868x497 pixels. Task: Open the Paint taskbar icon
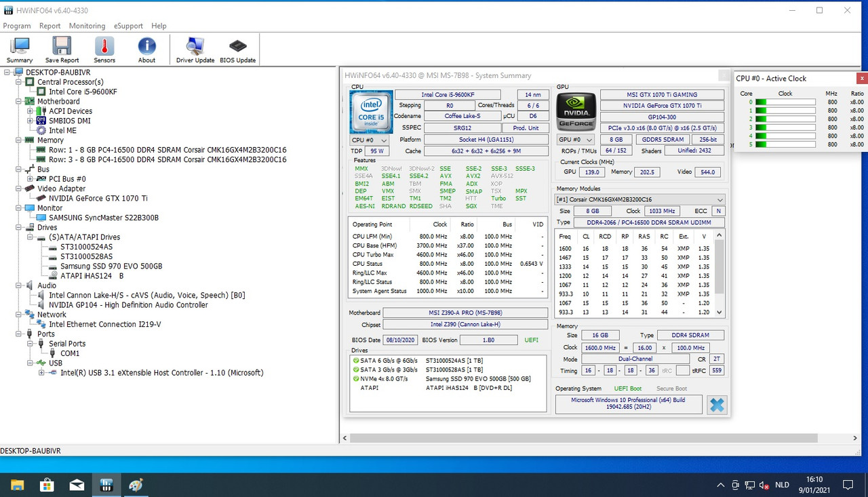coord(136,485)
